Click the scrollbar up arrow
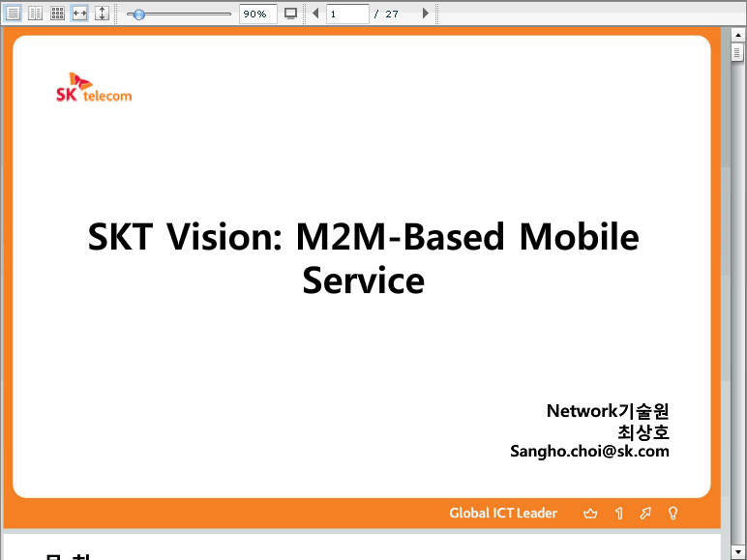Image resolution: width=747 pixels, height=560 pixels. [737, 35]
